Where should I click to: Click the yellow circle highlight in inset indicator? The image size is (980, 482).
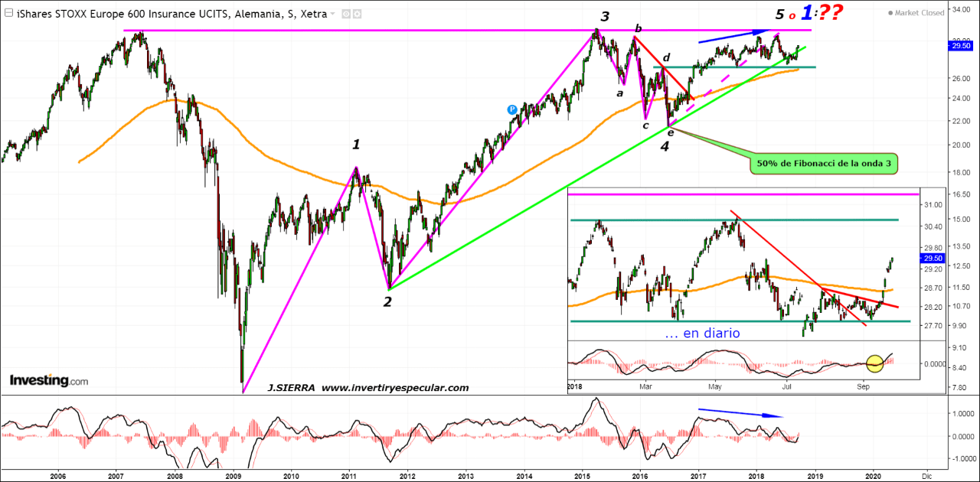click(875, 363)
